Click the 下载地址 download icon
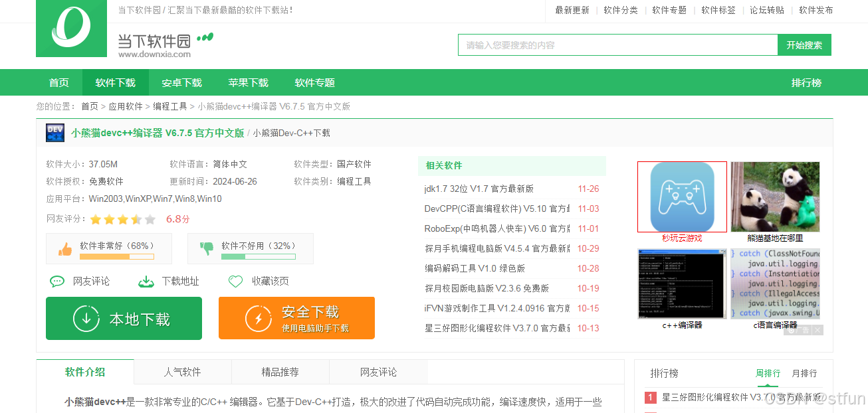868x413 pixels. pos(146,282)
